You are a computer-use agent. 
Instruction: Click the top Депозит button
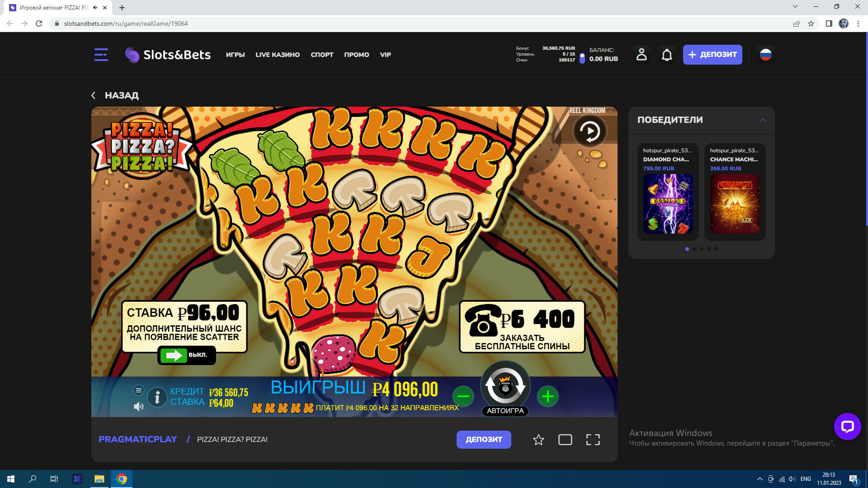712,55
